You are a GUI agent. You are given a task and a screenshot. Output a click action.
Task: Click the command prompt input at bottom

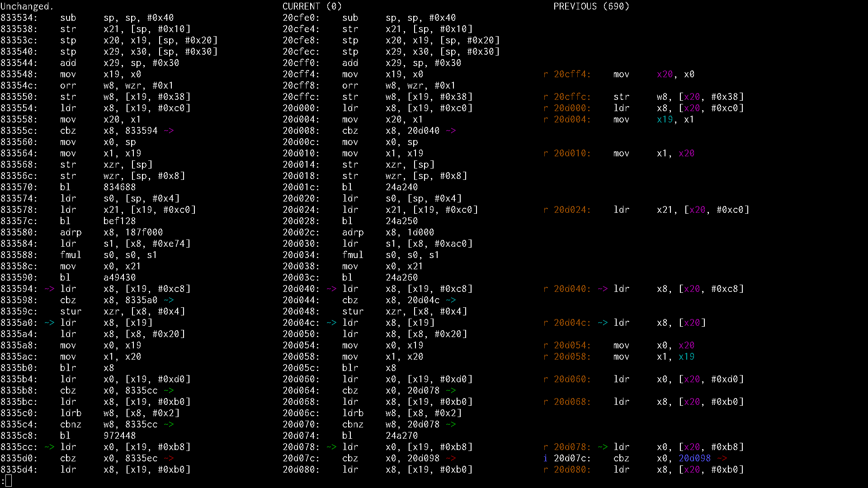click(x=8, y=481)
